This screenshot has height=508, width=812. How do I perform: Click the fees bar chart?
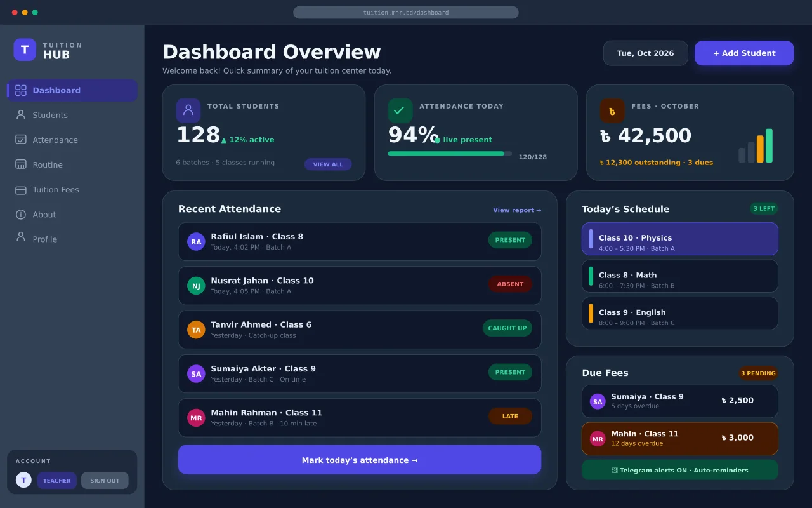coord(756,145)
